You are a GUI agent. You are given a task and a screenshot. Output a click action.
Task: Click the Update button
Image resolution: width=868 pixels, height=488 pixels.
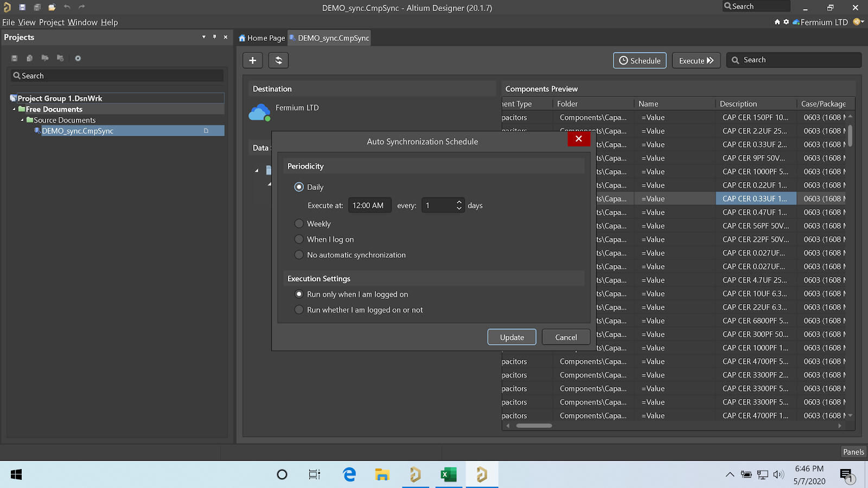[x=512, y=337]
